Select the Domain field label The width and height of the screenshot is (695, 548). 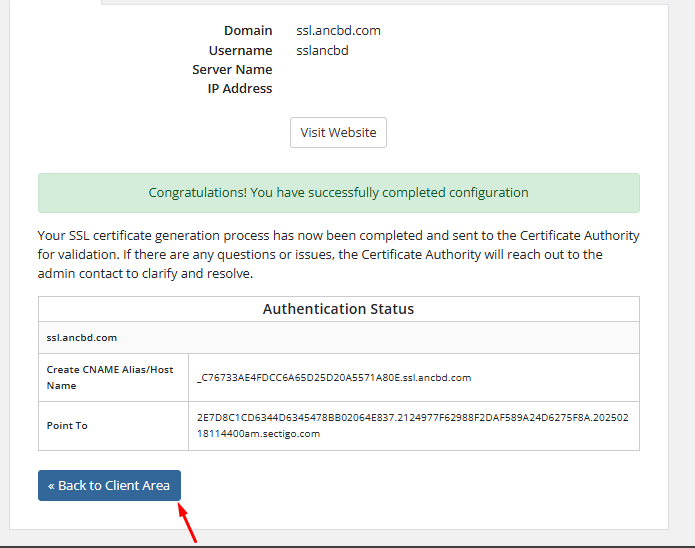pos(247,30)
